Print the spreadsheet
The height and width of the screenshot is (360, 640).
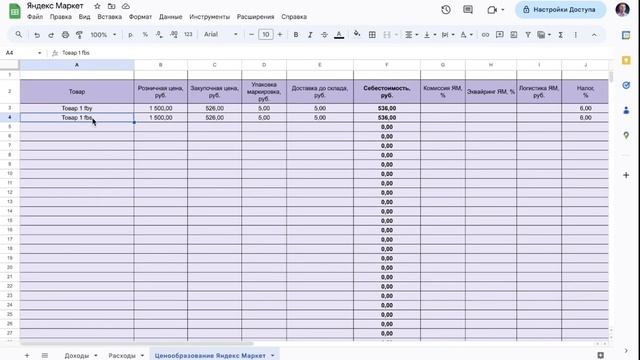tap(65, 35)
